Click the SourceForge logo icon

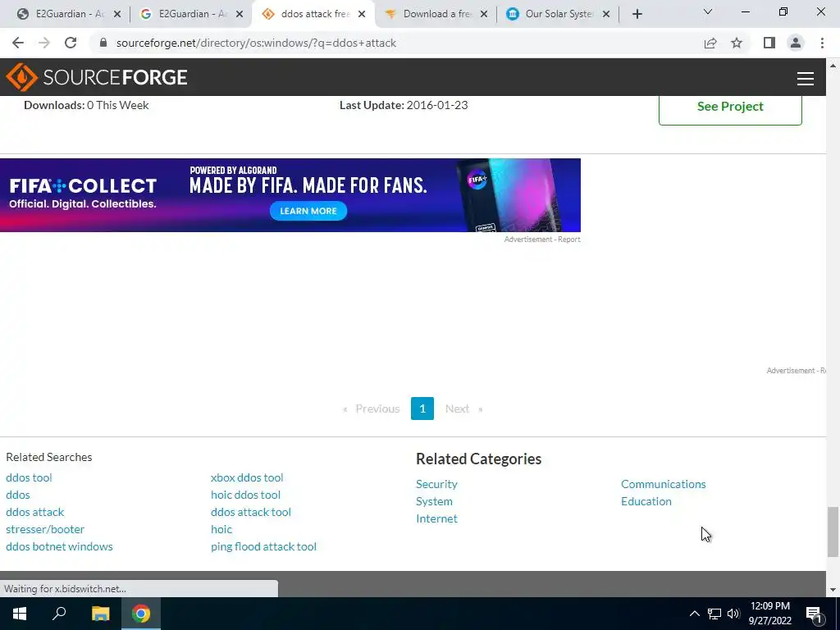pyautogui.click(x=21, y=77)
